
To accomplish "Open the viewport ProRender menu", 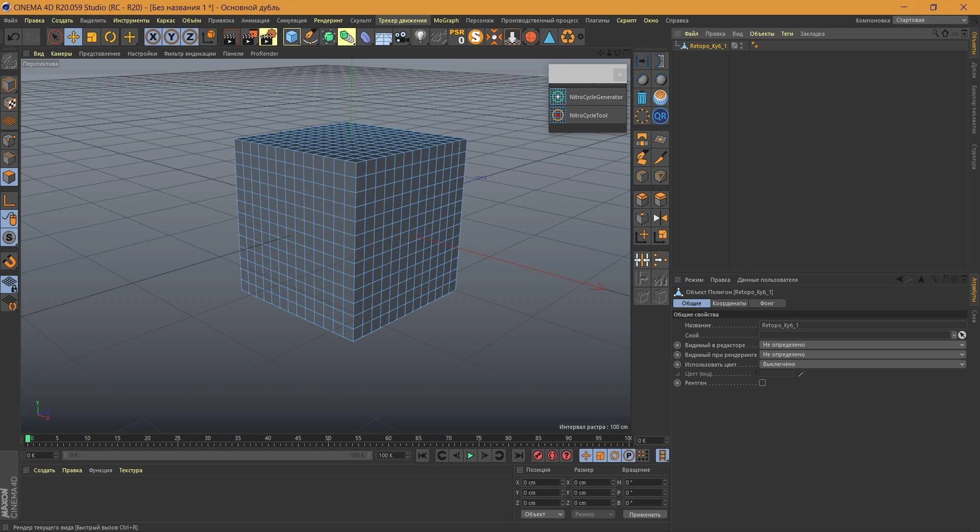I will click(264, 54).
